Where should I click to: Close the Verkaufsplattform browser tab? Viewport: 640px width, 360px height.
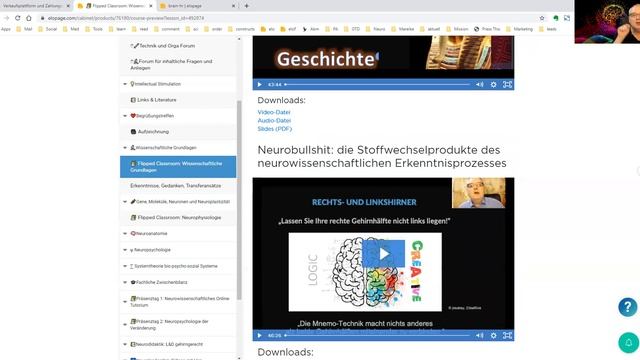[68, 6]
